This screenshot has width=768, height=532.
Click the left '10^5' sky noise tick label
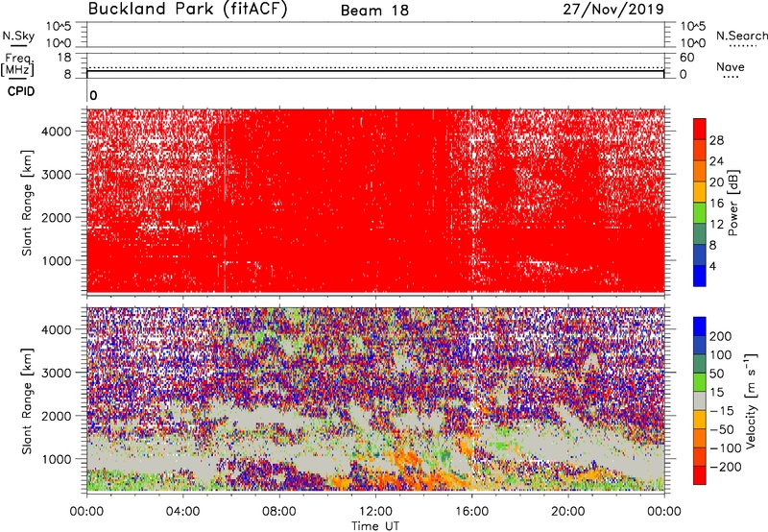[x=59, y=26]
